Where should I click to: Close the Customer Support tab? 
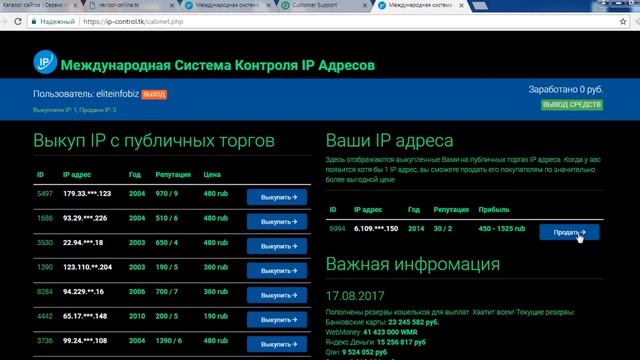(364, 5)
